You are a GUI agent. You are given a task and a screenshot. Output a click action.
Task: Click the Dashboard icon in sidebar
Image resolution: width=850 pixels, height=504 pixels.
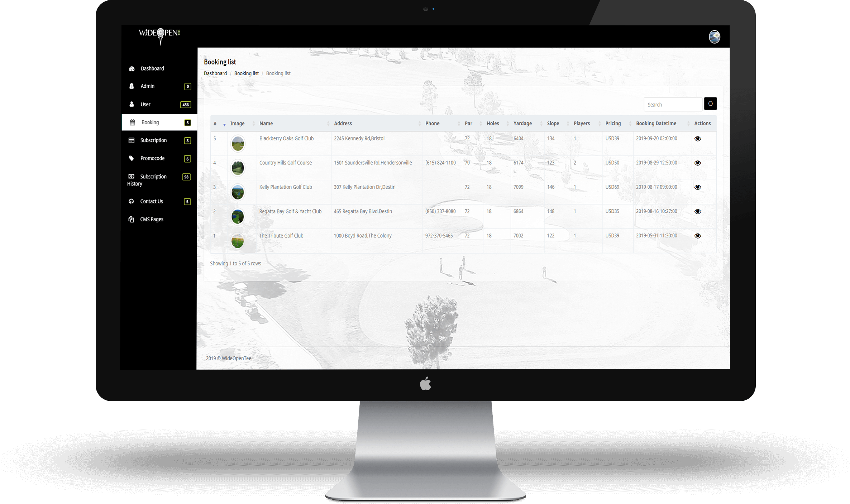coord(132,68)
